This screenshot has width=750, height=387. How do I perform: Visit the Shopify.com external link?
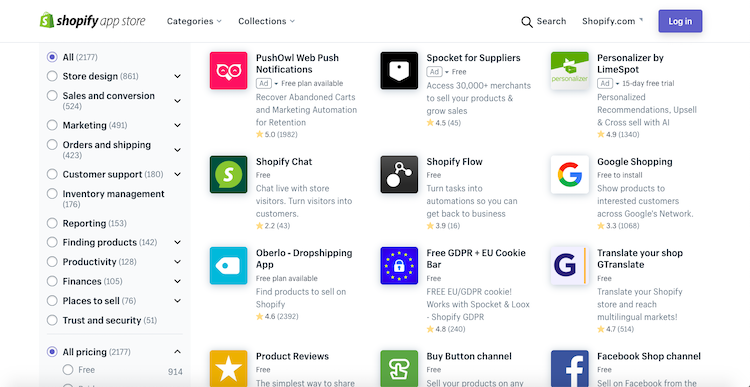click(612, 21)
